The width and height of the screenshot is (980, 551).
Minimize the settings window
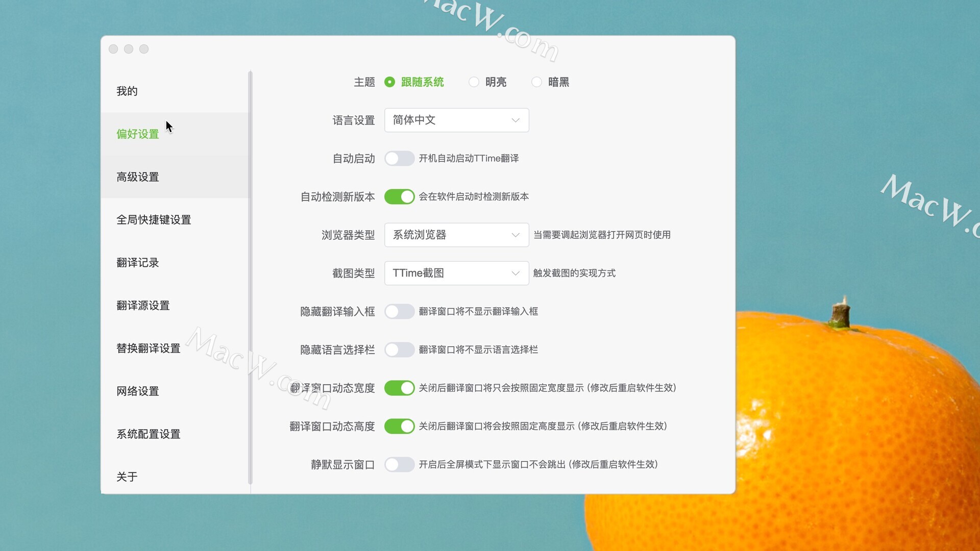[129, 49]
